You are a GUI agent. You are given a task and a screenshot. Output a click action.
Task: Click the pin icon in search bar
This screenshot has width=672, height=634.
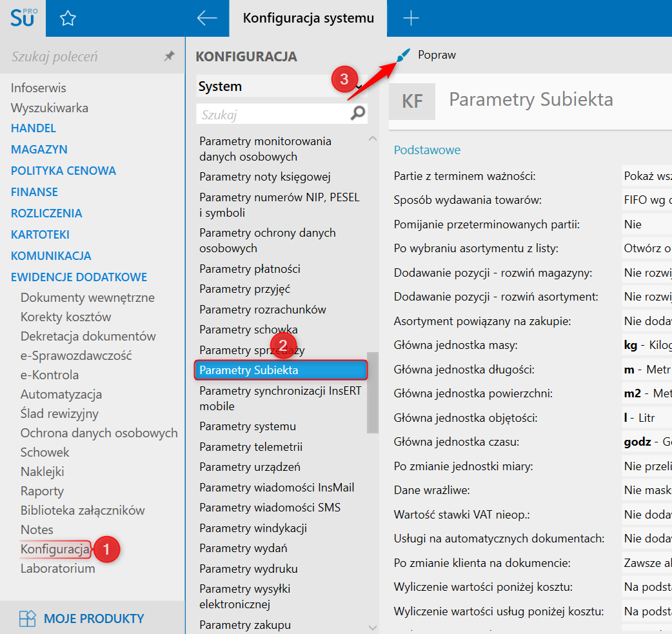tap(169, 57)
